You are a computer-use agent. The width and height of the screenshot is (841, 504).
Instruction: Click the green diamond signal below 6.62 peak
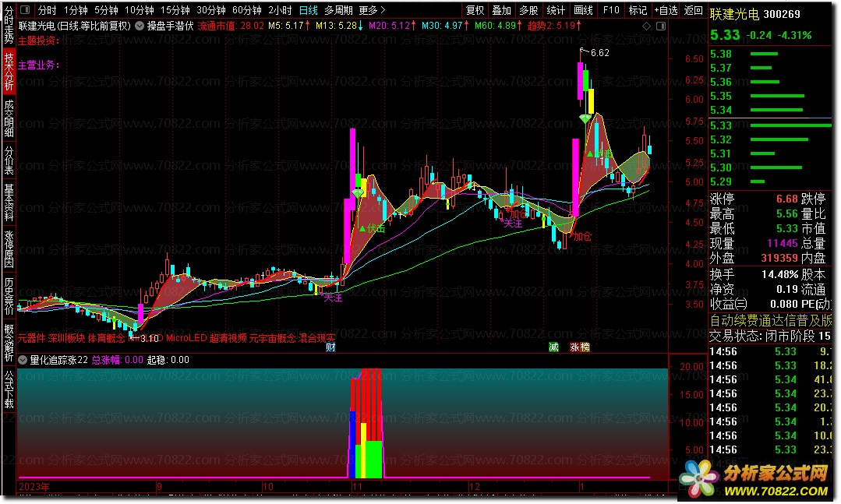click(585, 118)
